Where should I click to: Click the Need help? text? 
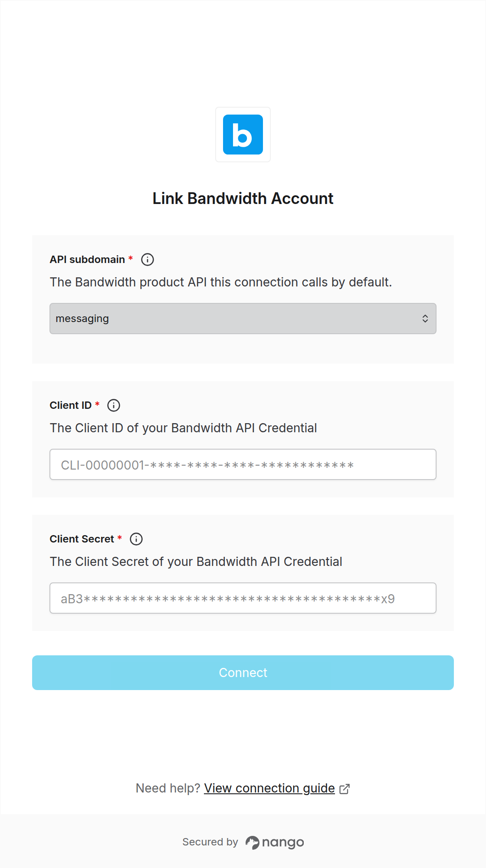[x=168, y=788]
